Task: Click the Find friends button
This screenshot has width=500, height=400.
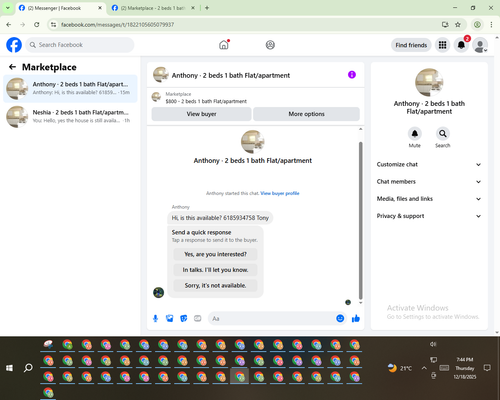Action: (411, 45)
